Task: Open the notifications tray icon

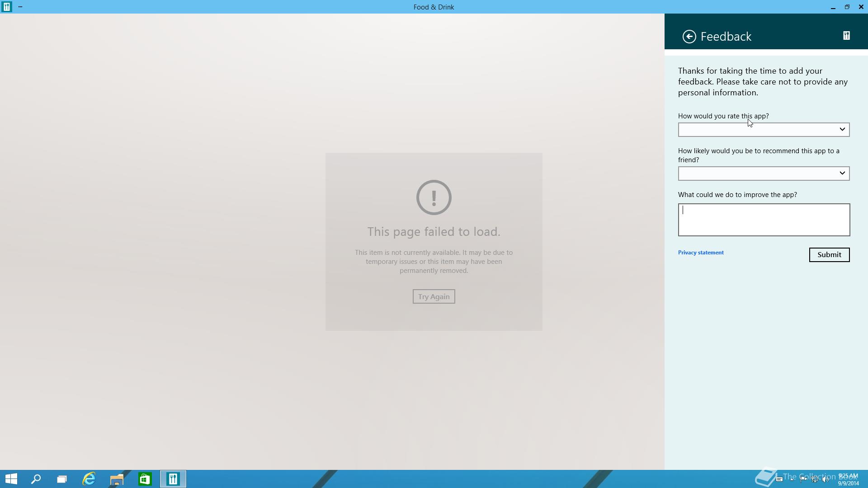Action: click(x=779, y=479)
